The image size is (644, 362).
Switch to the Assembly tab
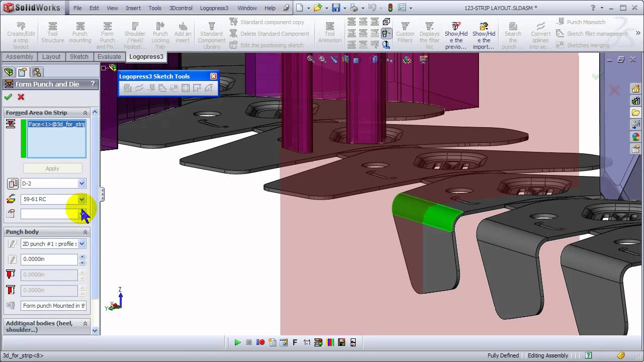click(20, 57)
